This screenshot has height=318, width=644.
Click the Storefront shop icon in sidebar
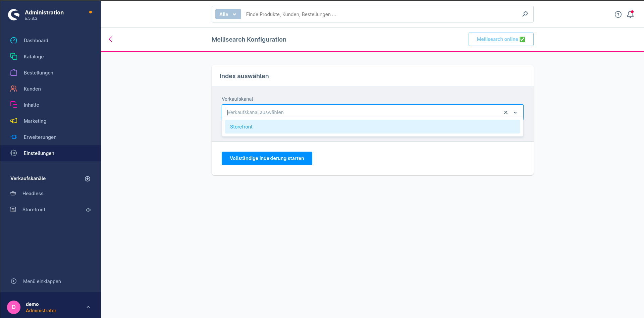point(13,209)
